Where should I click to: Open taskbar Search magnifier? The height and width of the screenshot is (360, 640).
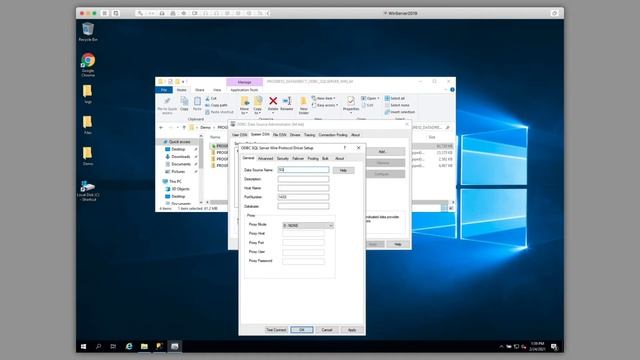(98, 346)
